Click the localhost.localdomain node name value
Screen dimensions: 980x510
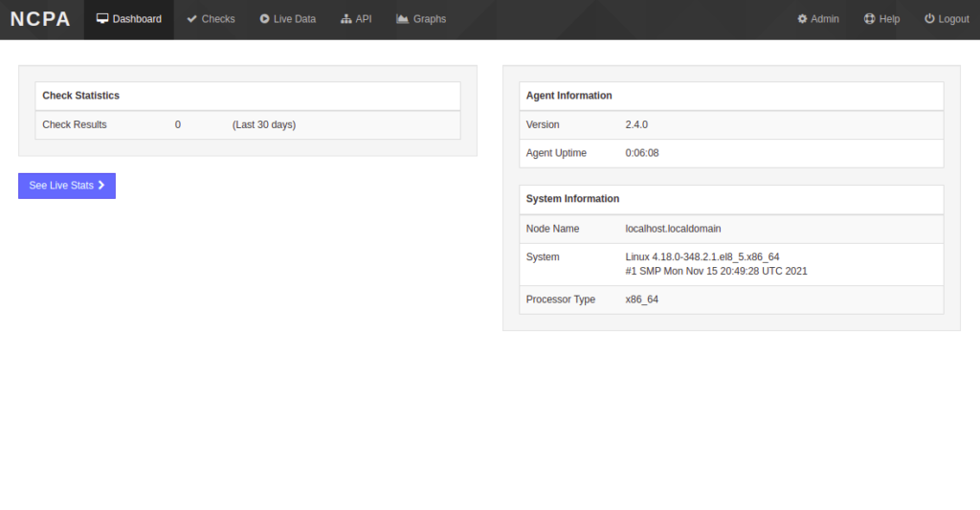tap(673, 230)
